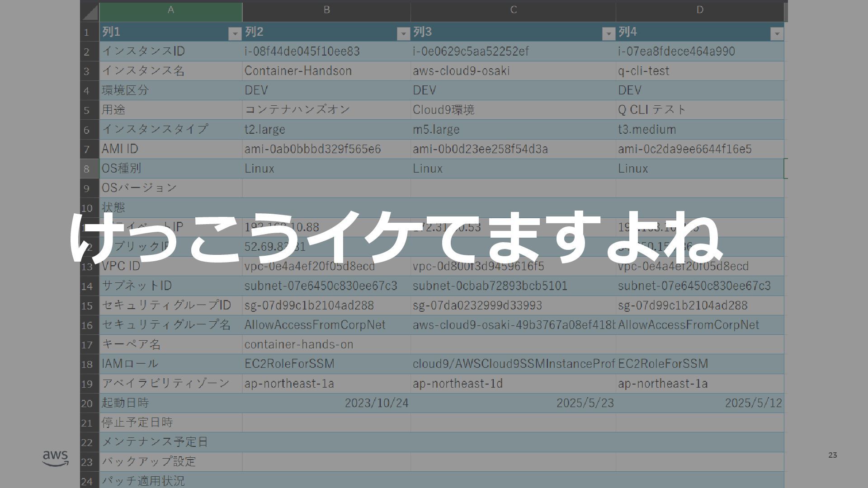Image resolution: width=868 pixels, height=488 pixels.
Task: Open the 列1 filter dropdown
Action: point(235,33)
